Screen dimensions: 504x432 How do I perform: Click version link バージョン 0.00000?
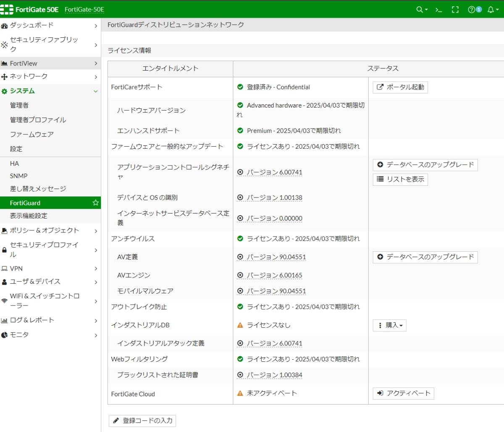pyautogui.click(x=274, y=219)
